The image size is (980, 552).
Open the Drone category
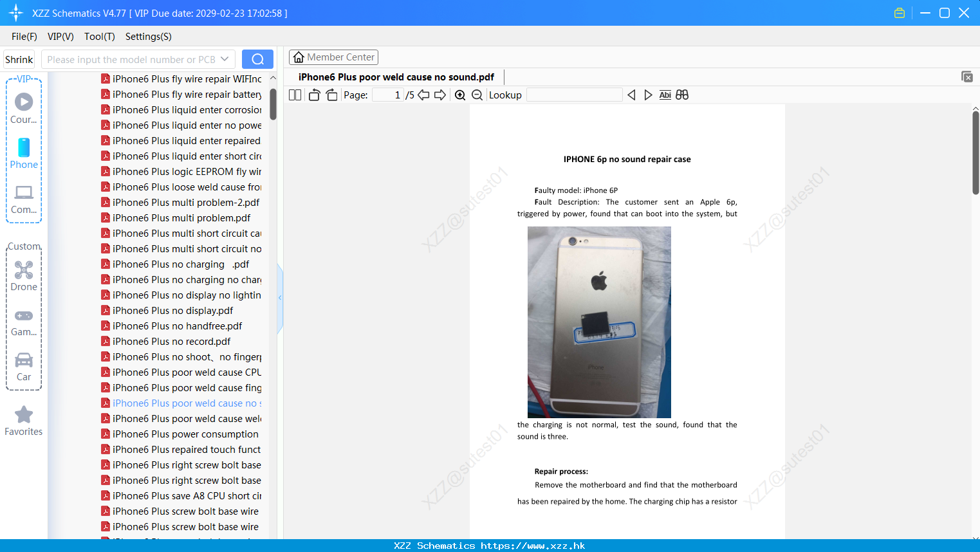click(x=24, y=276)
